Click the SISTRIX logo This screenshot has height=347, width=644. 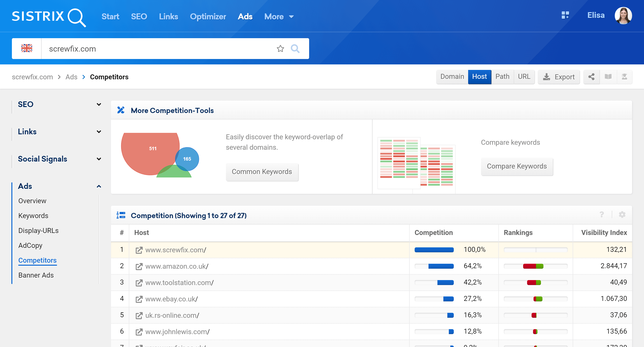(49, 17)
